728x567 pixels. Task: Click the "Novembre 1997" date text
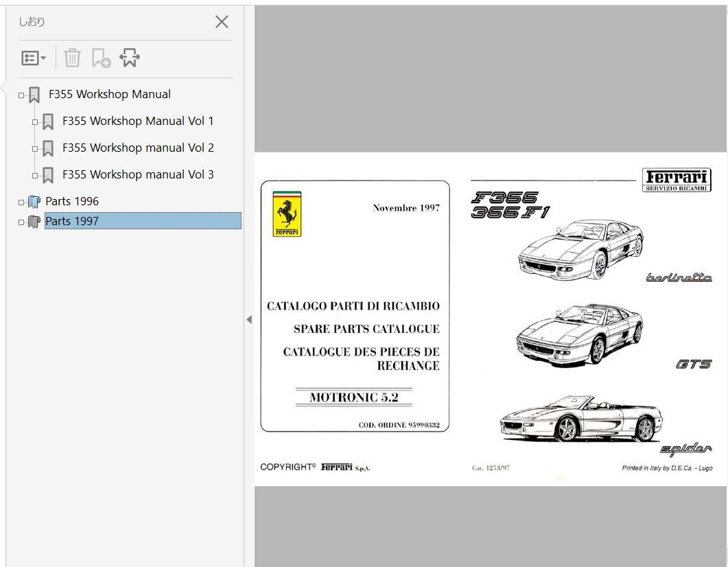pos(406,208)
